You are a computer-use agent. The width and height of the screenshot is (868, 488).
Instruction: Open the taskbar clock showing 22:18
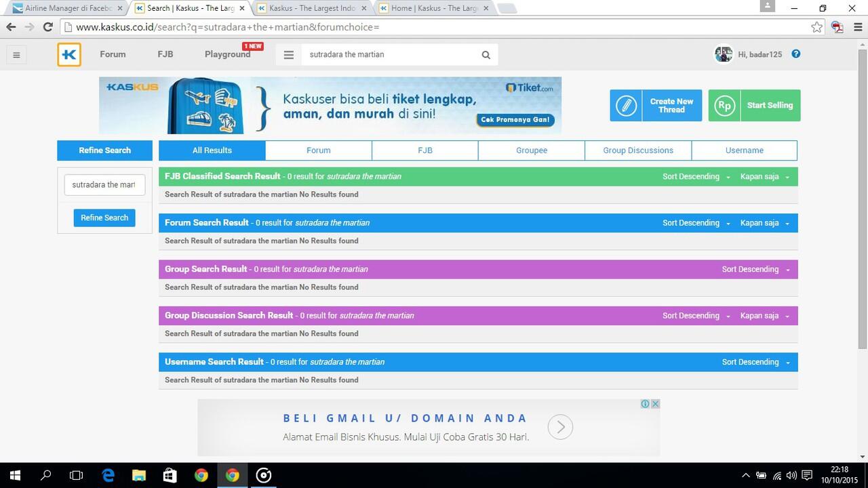[x=840, y=474]
